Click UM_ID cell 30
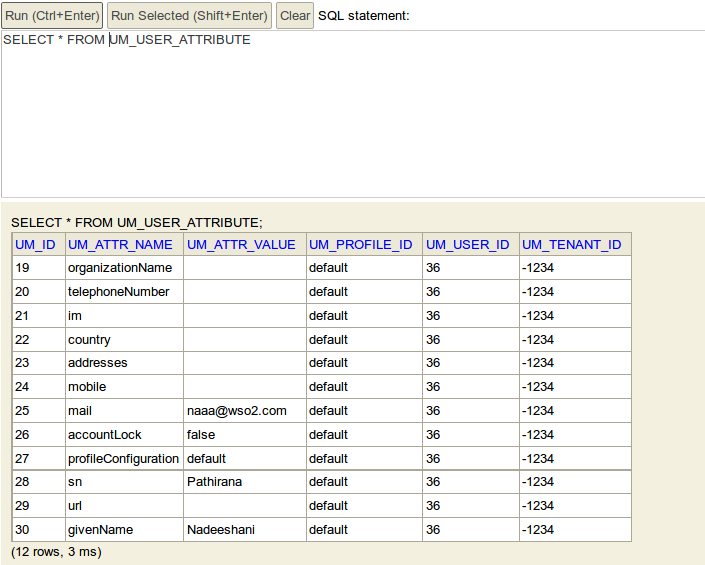 point(39,529)
